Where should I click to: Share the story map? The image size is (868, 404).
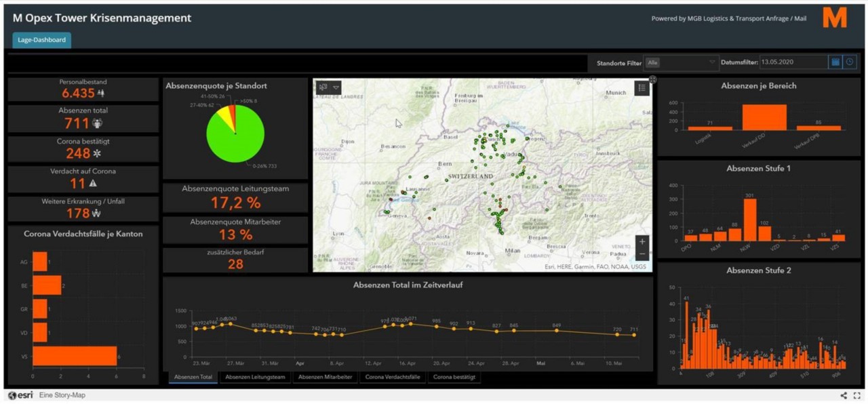point(844,395)
